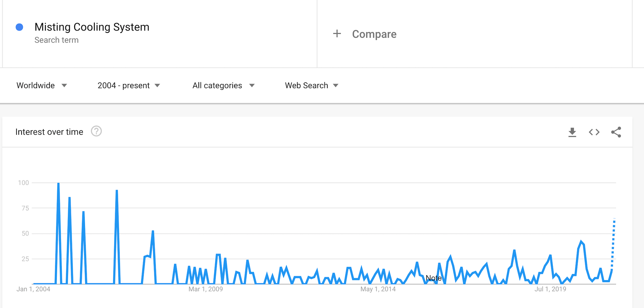
Task: Change the Web Search type dropdown
Action: 311,86
